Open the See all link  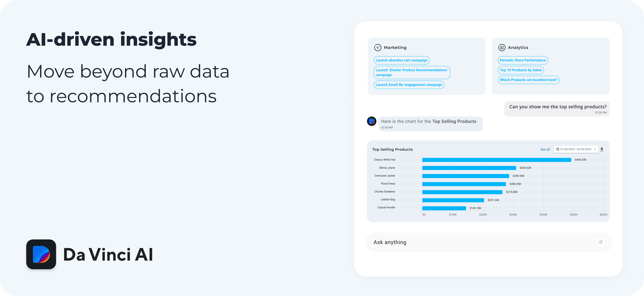545,149
